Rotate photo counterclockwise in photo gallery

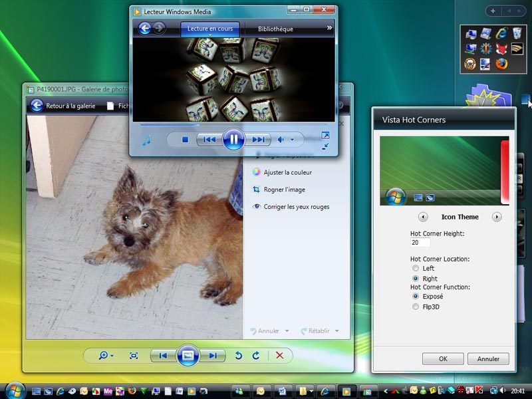[x=239, y=356]
